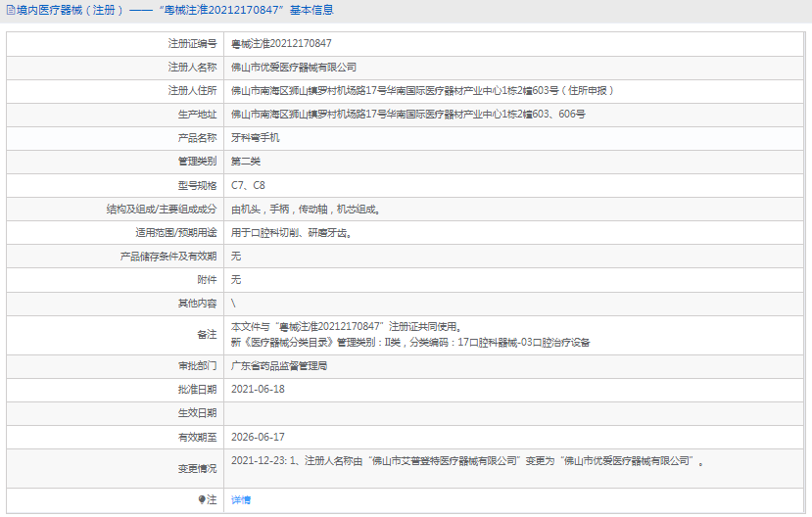Click approval date 2021-06-18
The height and width of the screenshot is (517, 812).
click(x=258, y=390)
